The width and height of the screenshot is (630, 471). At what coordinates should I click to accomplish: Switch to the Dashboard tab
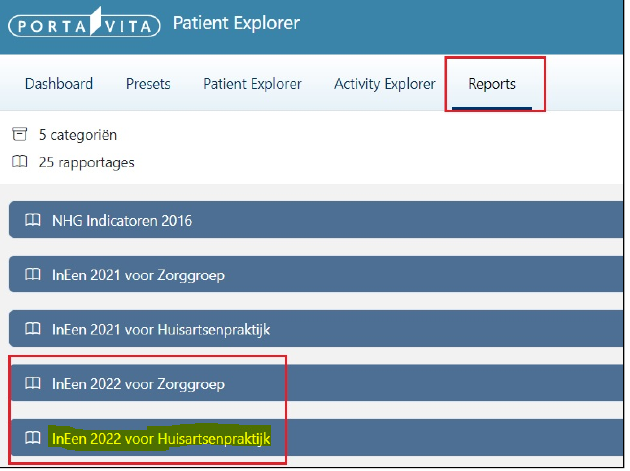coord(59,84)
